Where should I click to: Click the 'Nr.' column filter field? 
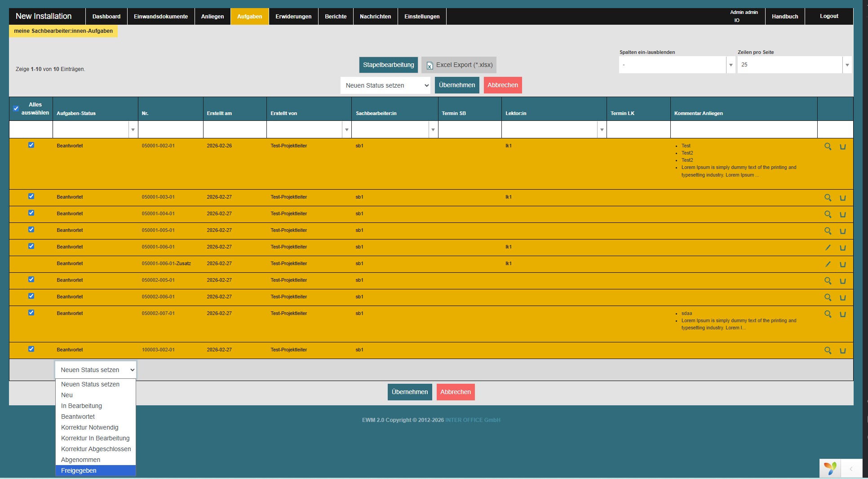pos(170,130)
